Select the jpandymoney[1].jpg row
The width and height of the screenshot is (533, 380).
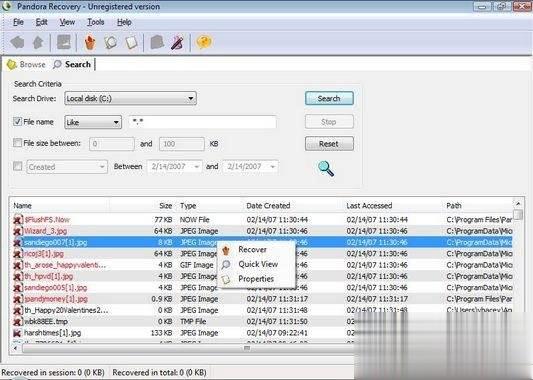[262, 299]
